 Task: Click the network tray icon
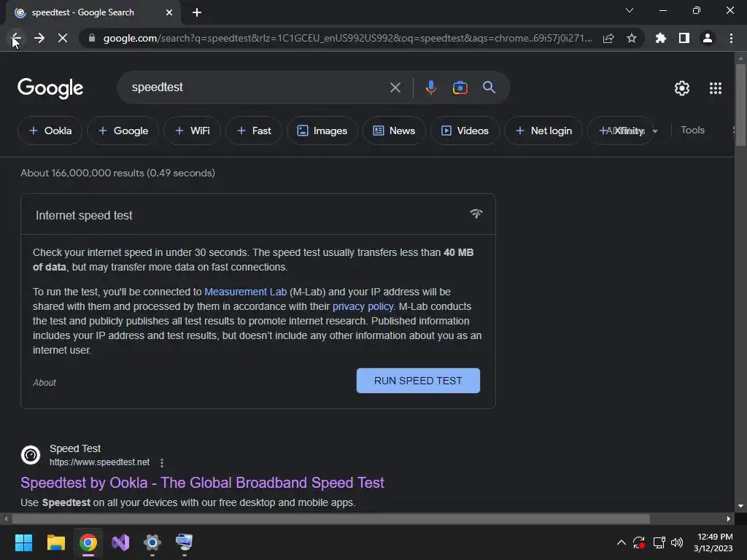tap(659, 542)
